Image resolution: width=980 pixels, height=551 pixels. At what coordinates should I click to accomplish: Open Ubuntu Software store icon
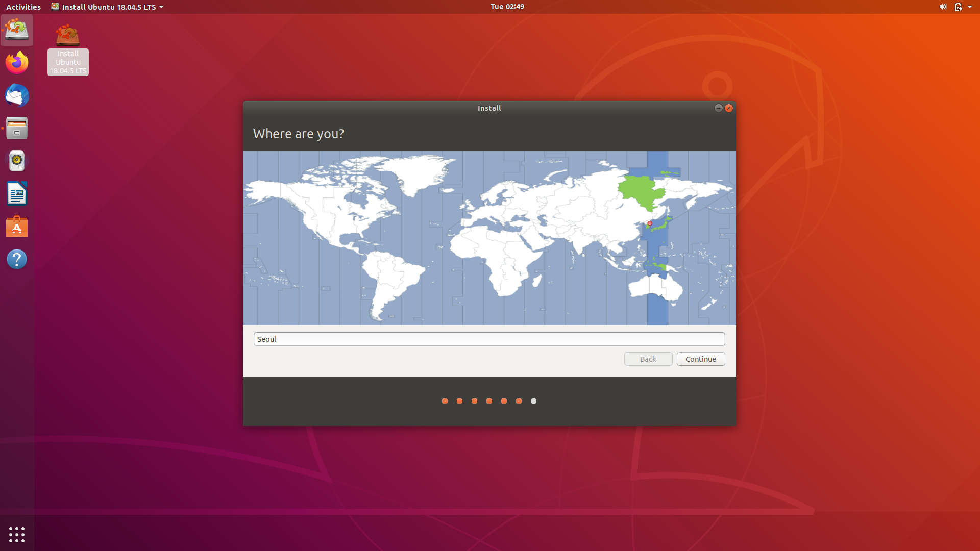pyautogui.click(x=17, y=227)
